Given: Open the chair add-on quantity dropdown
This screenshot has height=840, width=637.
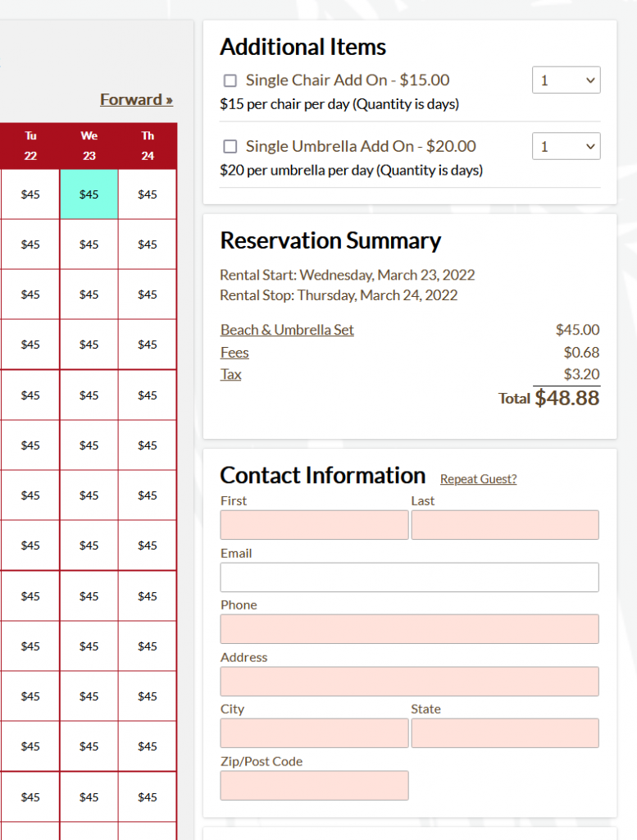Looking at the screenshot, I should click(566, 80).
